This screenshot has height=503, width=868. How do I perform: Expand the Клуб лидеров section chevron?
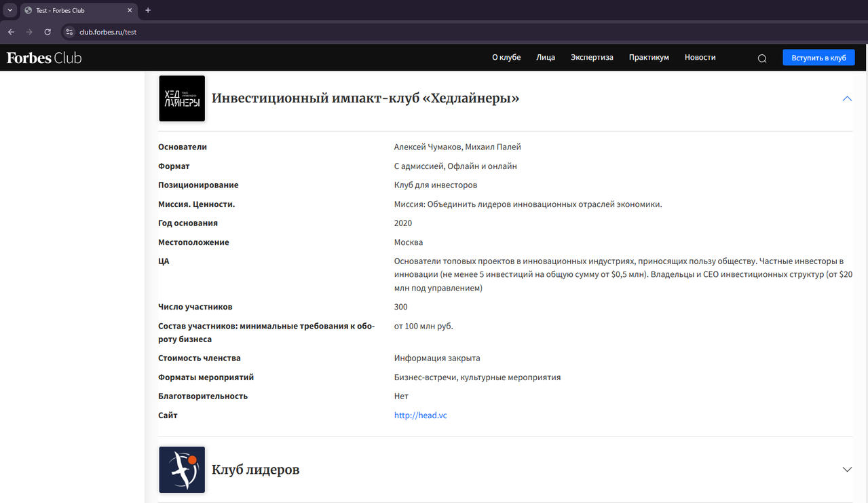[847, 470]
